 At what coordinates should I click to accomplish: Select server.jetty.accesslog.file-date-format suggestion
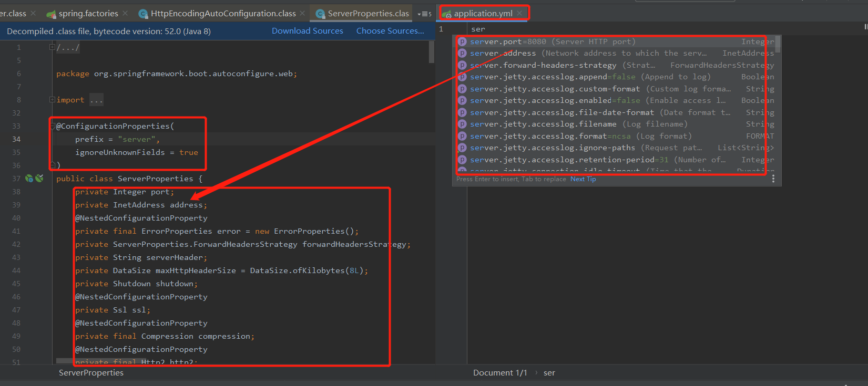click(x=615, y=112)
